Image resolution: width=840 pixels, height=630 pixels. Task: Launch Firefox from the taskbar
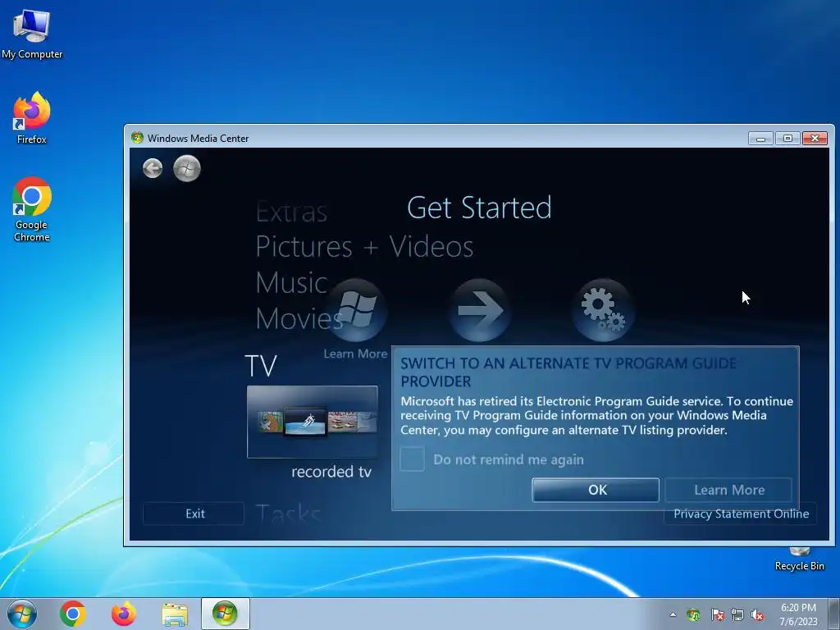(x=124, y=614)
